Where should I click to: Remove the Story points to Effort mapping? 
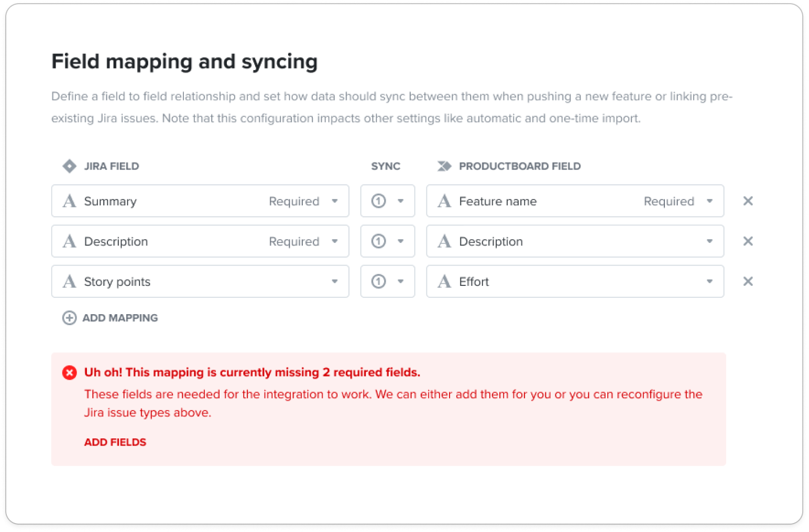coord(748,282)
